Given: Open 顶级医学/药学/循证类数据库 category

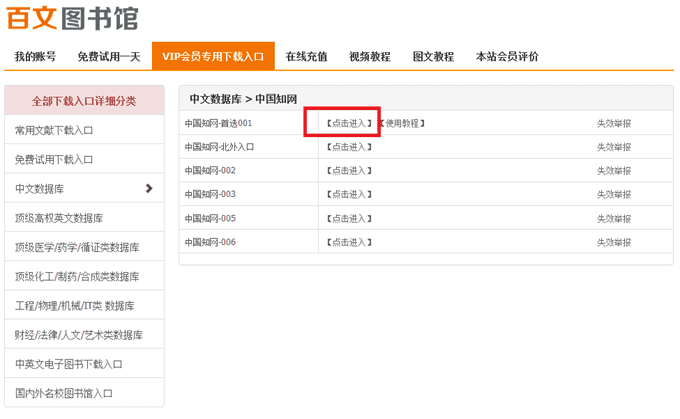Looking at the screenshot, I should 84,247.
